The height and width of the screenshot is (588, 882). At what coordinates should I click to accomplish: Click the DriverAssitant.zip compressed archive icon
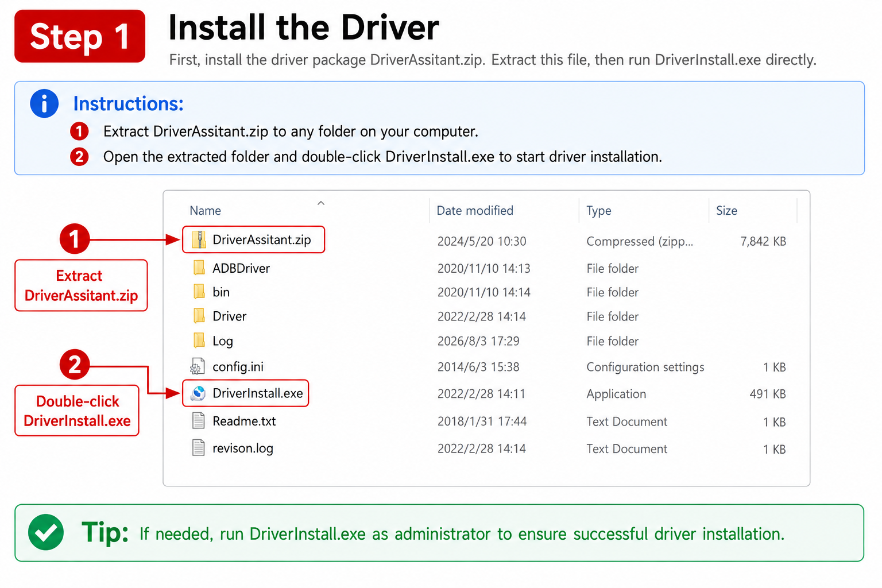click(199, 239)
